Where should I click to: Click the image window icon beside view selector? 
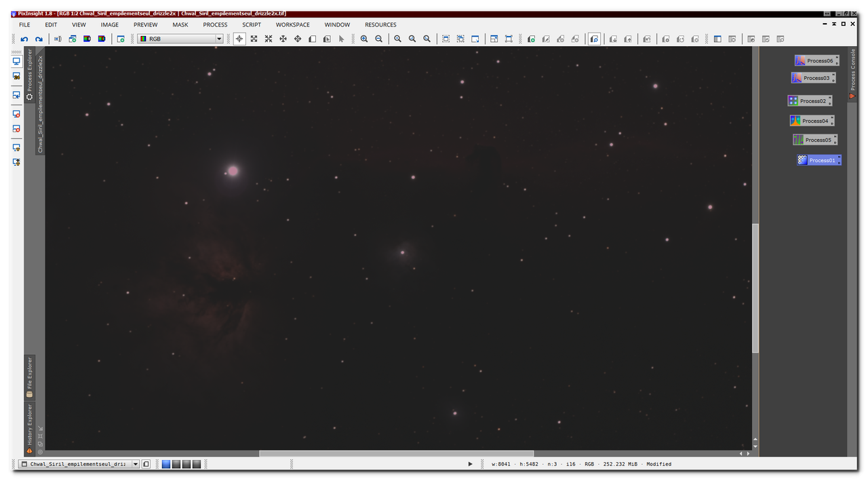(x=146, y=464)
